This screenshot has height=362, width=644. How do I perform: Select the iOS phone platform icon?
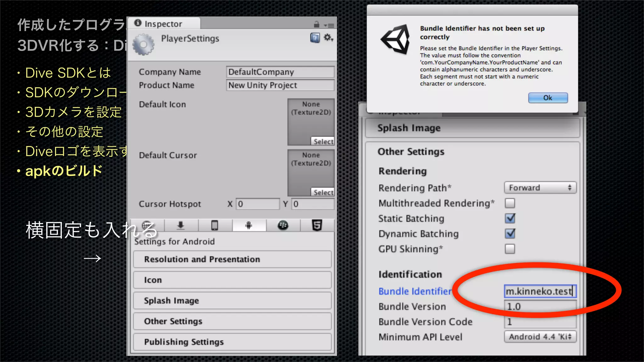click(215, 225)
